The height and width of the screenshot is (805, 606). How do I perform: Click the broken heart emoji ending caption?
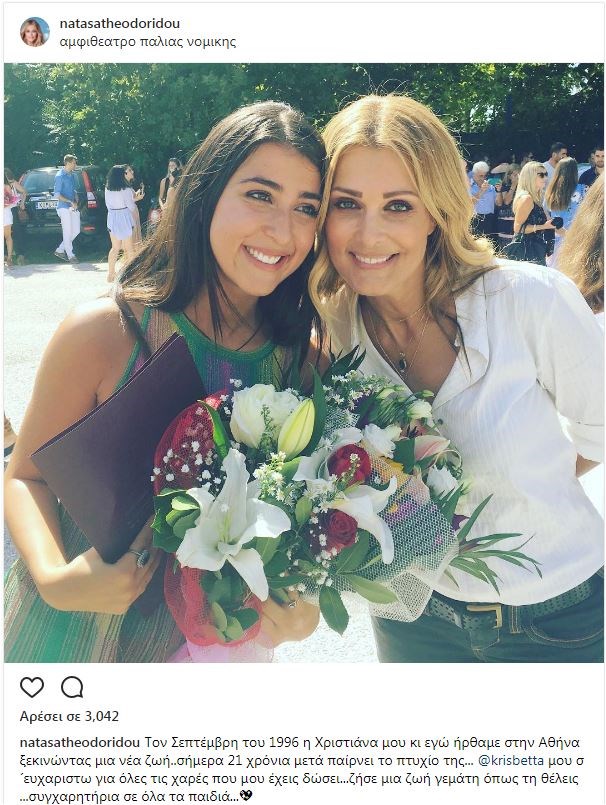[246, 796]
